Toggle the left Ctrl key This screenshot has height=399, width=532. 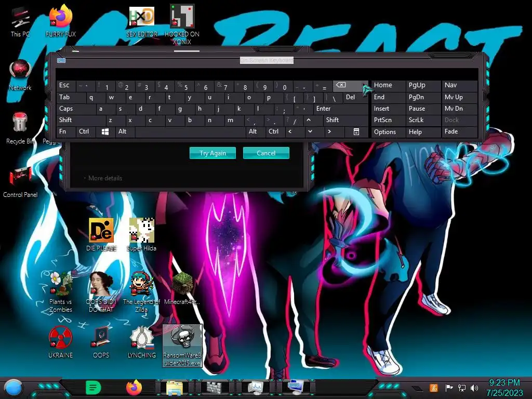point(86,131)
